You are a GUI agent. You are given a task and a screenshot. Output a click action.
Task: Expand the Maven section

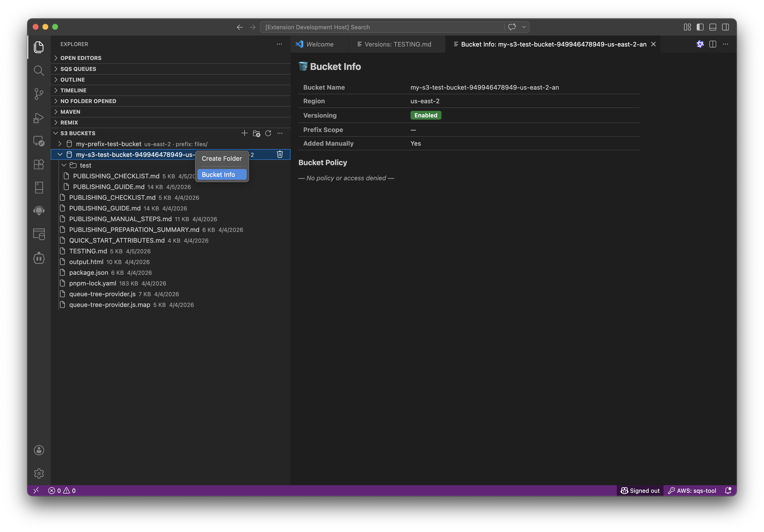171,112
